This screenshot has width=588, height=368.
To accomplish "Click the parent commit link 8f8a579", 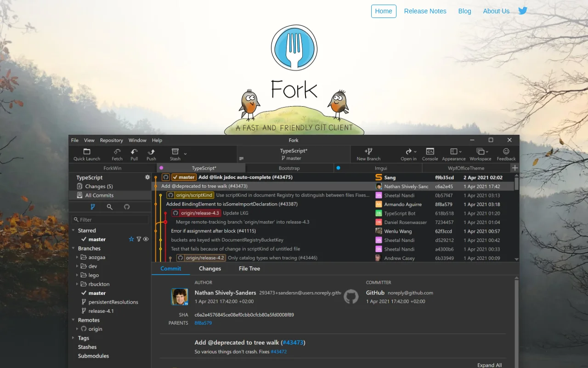I will click(203, 323).
